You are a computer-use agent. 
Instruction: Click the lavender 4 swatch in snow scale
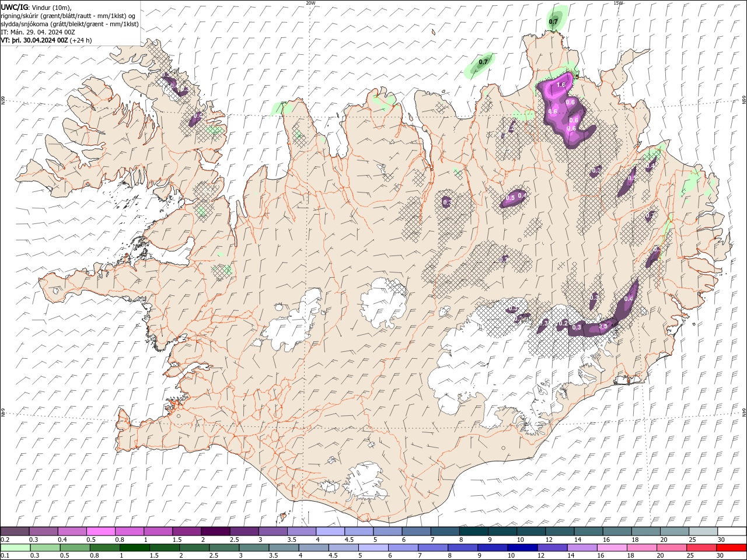330,531
